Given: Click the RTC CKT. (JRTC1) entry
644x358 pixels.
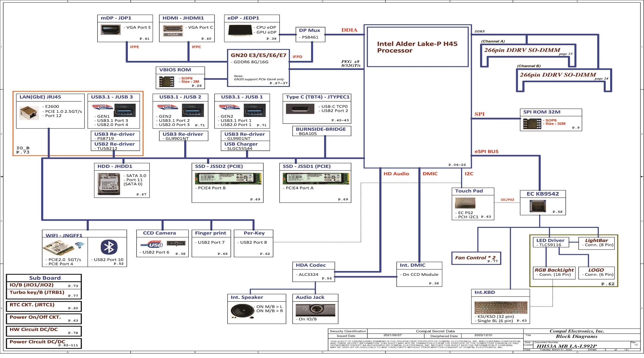Looking at the screenshot, I should (44, 306).
